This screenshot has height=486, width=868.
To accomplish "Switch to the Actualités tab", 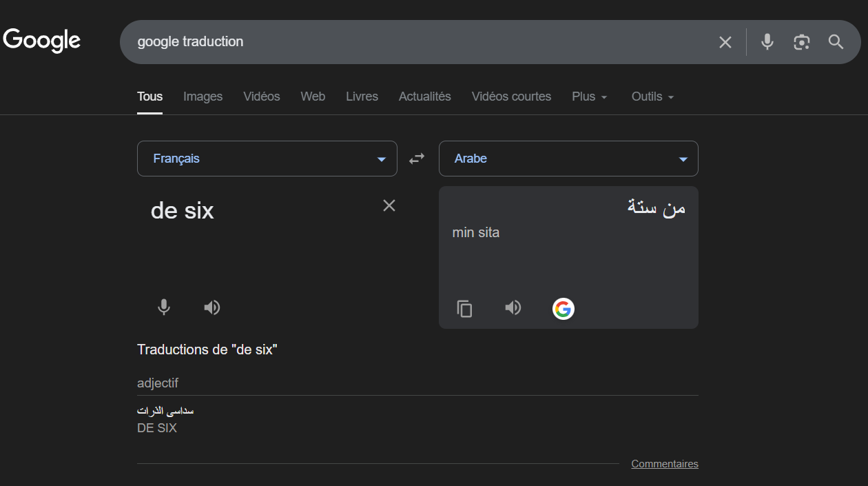I will coord(425,97).
